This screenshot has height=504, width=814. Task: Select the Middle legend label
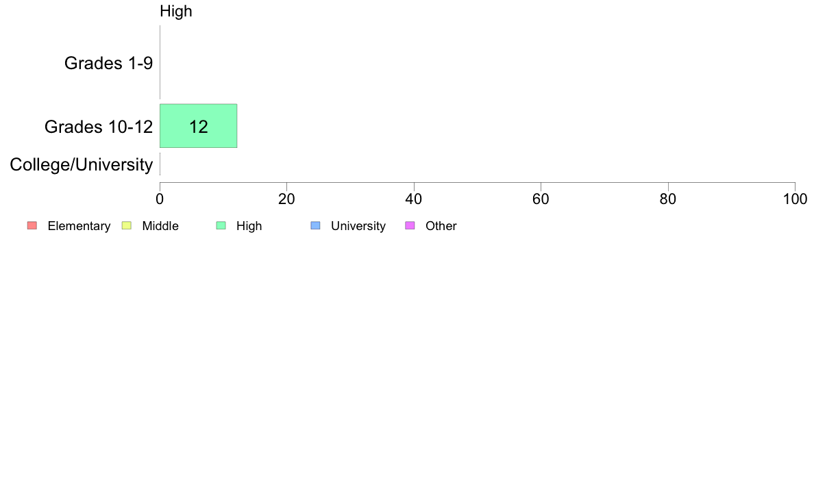pyautogui.click(x=160, y=226)
